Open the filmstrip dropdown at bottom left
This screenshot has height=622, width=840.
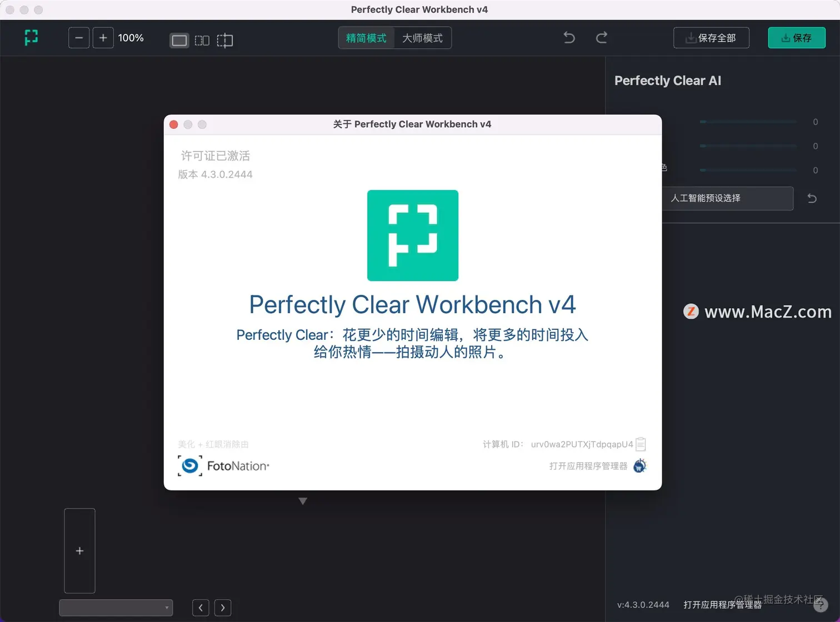(x=116, y=608)
